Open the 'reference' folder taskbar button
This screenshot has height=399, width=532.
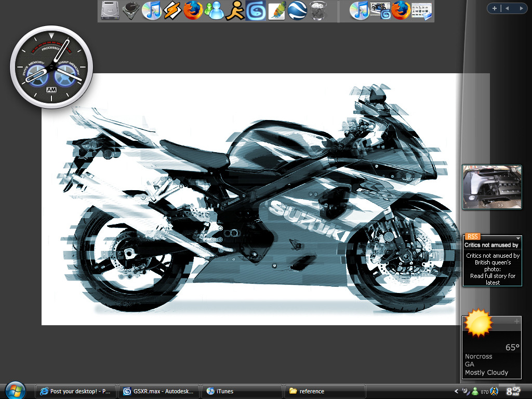tap(325, 391)
